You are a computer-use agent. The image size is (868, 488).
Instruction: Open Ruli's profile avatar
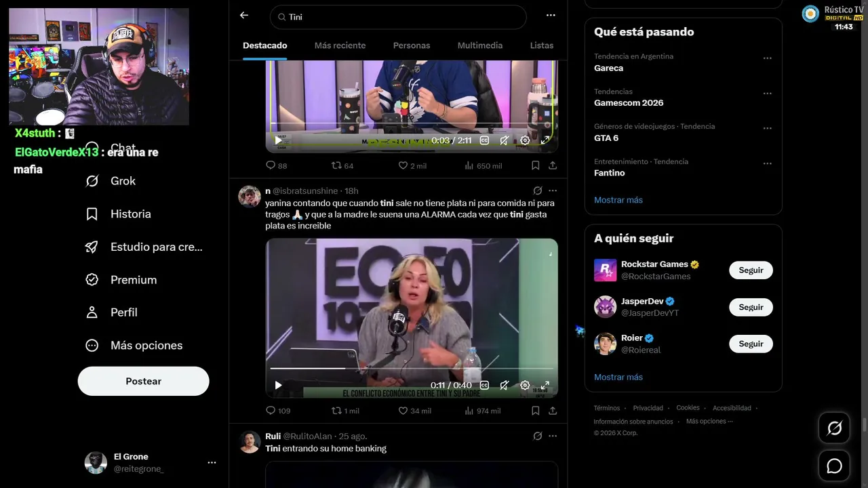click(x=250, y=442)
